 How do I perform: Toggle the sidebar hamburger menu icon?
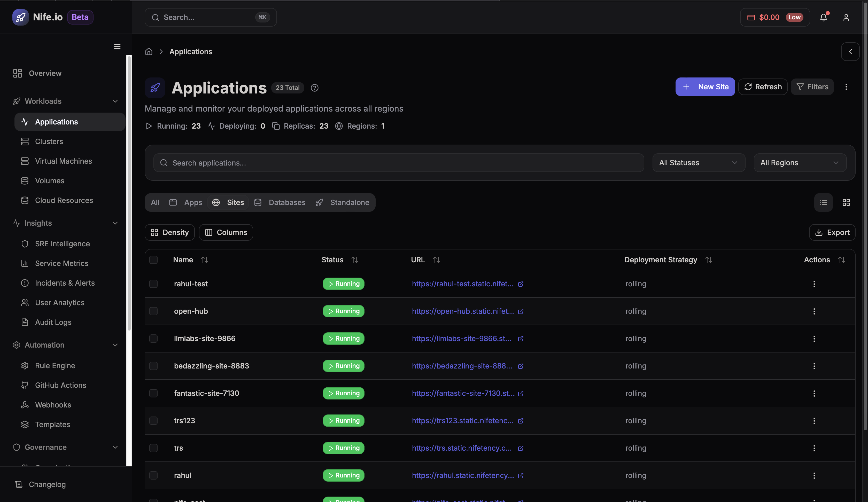click(117, 46)
